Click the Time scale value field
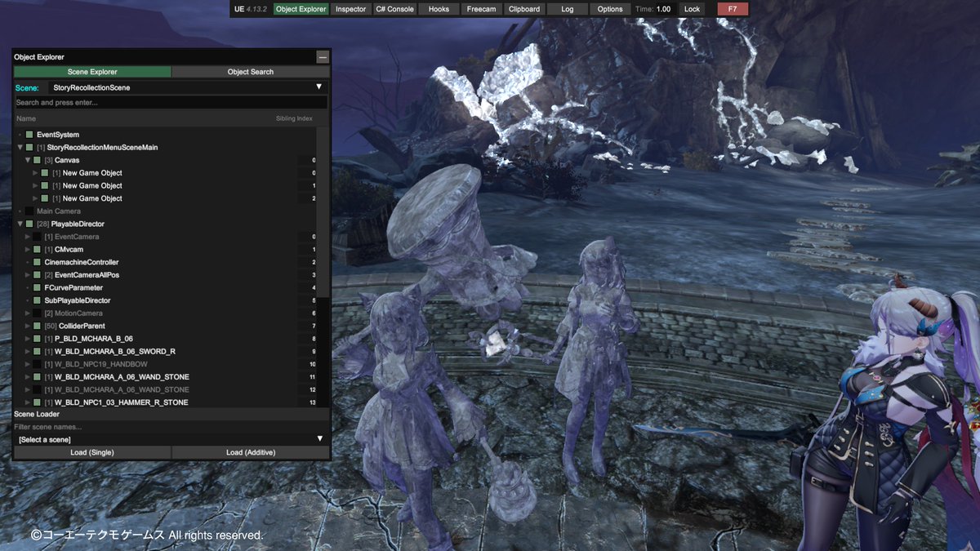The height and width of the screenshot is (551, 980). click(x=666, y=9)
